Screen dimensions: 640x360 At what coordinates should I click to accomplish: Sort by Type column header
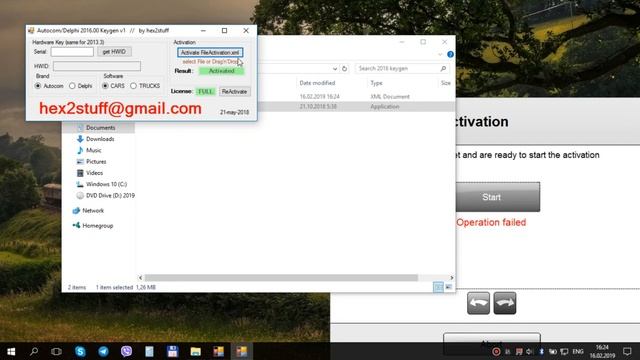coord(376,83)
